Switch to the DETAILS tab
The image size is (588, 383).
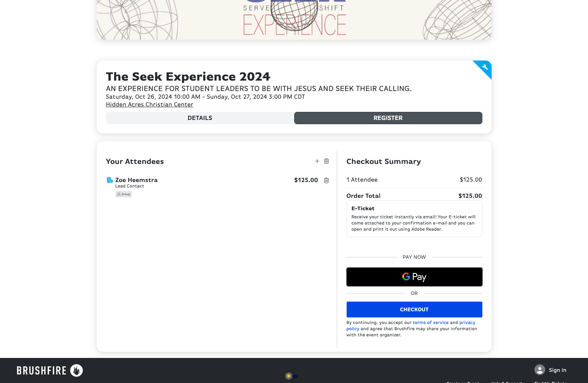(200, 118)
